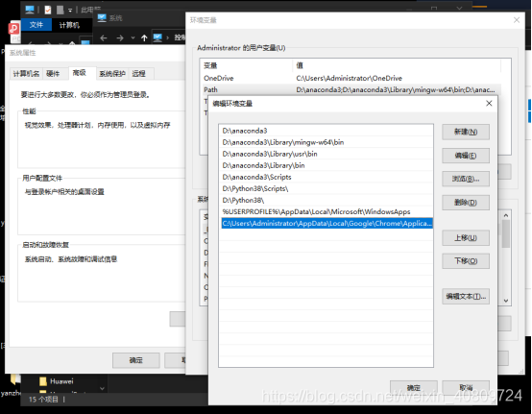532x414 pixels.
Task: Switch to 系统保护 tab in 系统属性
Action: [x=112, y=74]
